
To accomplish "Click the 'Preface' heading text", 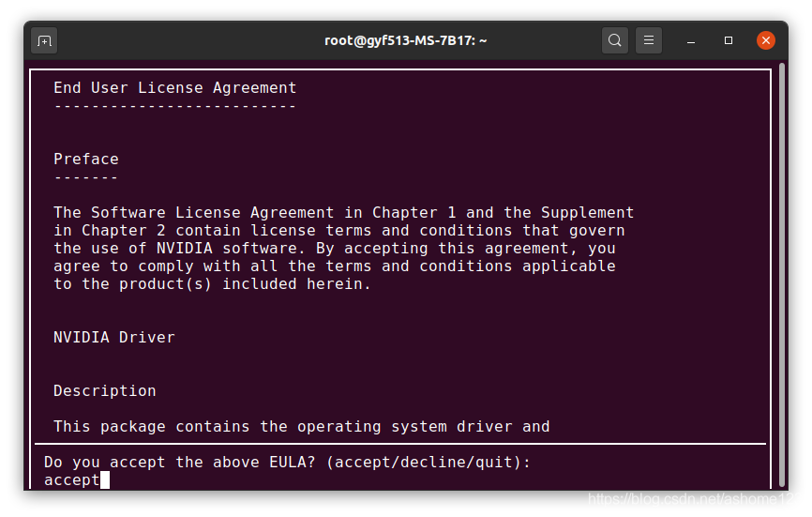I will [86, 159].
